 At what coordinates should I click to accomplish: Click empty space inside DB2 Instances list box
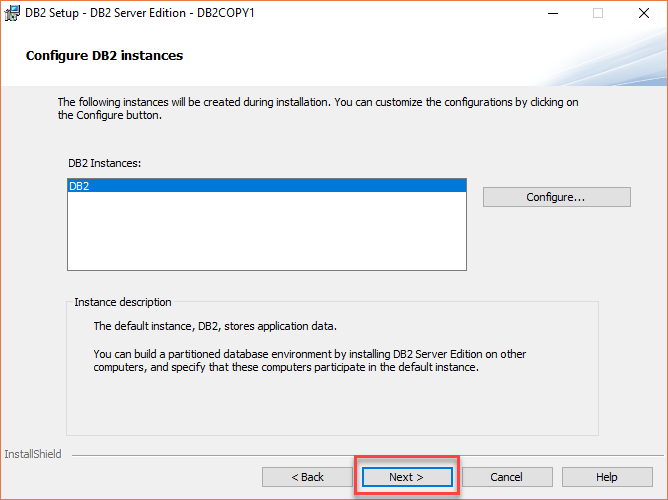pyautogui.click(x=267, y=231)
